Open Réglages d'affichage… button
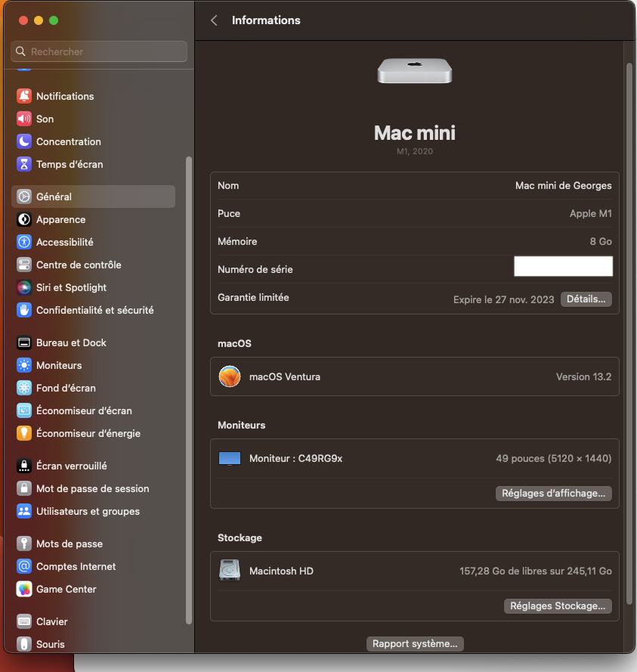 pyautogui.click(x=553, y=494)
